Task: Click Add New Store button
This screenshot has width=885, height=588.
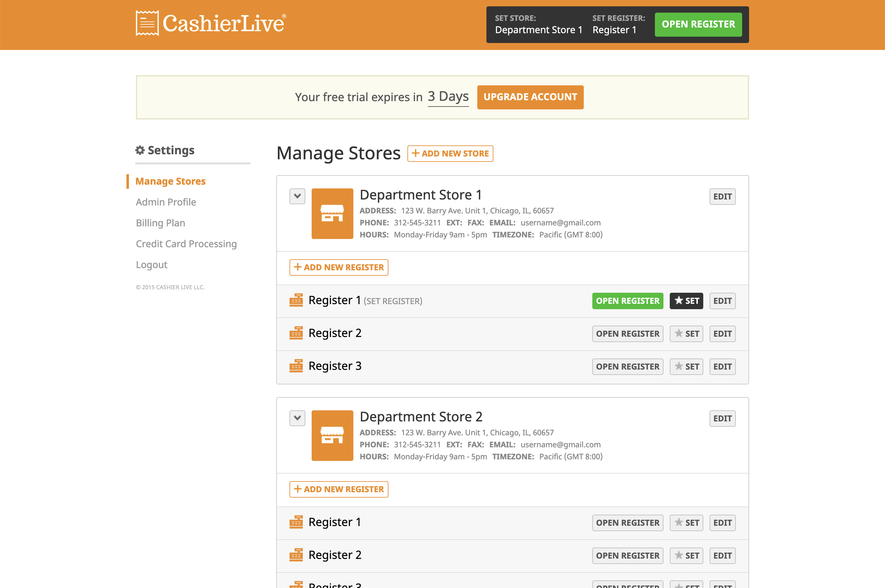Action: (450, 154)
